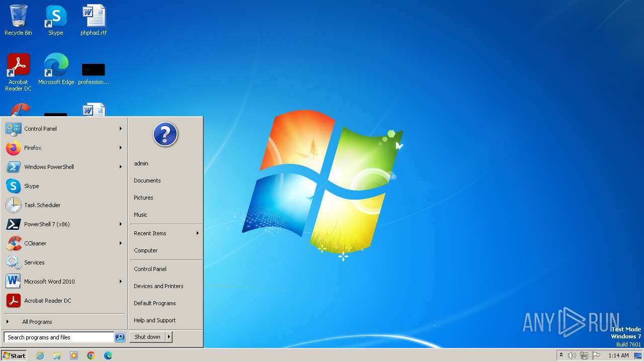Click the Shut down button

[x=147, y=337]
